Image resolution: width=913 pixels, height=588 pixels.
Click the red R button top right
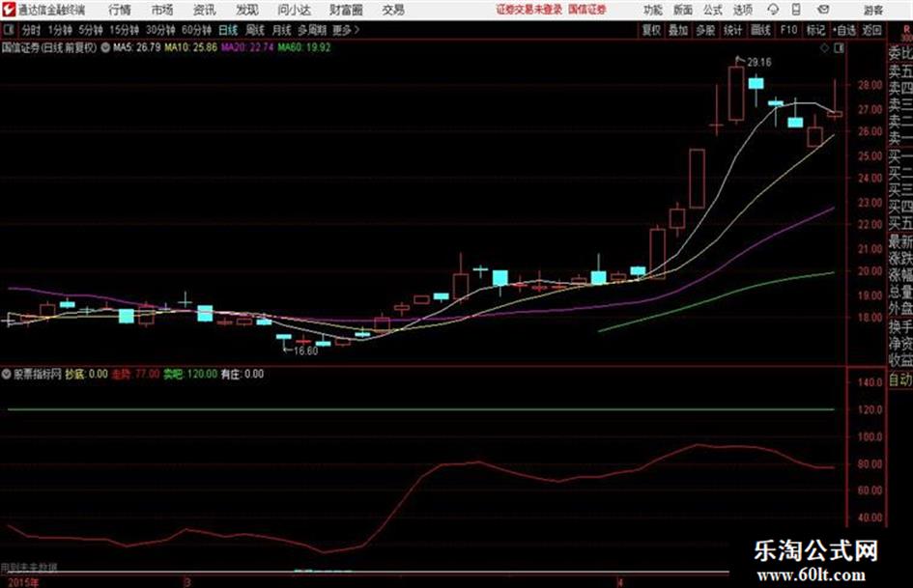point(906,30)
